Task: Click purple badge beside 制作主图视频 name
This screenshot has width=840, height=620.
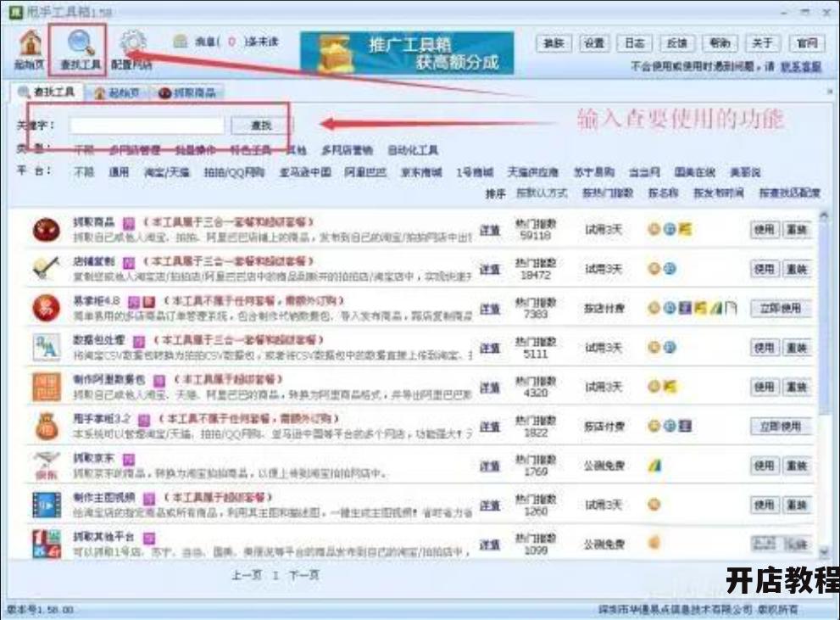Action: tap(149, 499)
